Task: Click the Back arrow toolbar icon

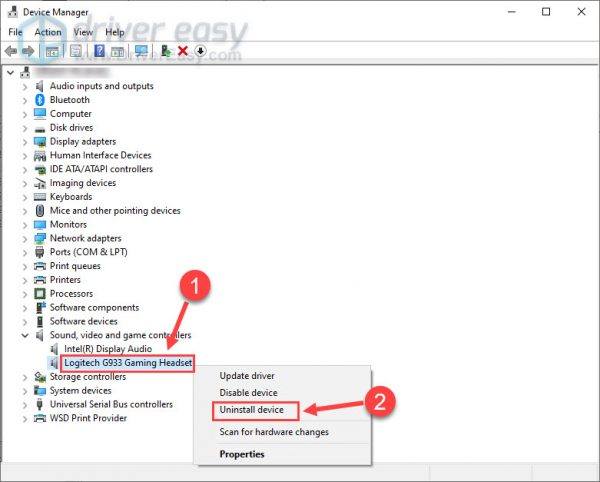Action: click(11, 51)
